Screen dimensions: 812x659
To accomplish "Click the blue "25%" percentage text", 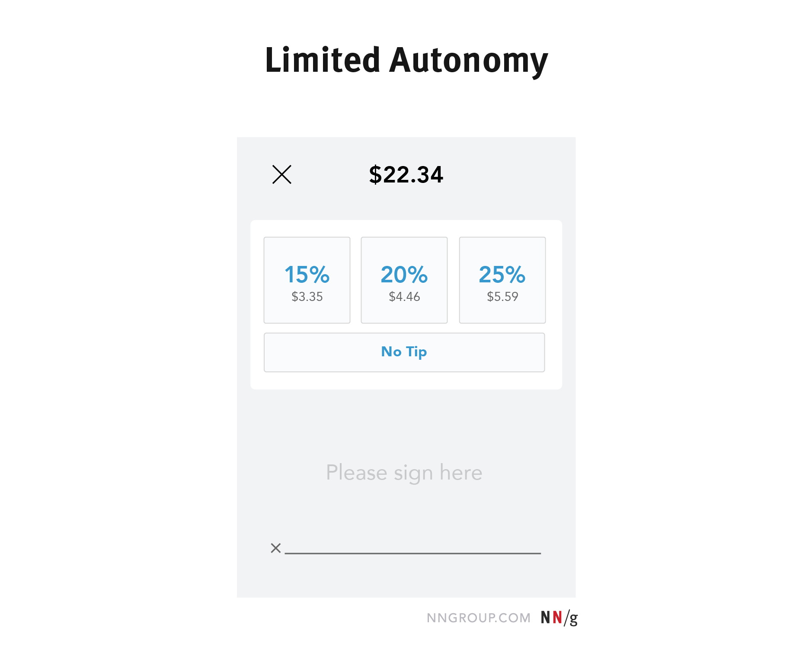I will 502,275.
